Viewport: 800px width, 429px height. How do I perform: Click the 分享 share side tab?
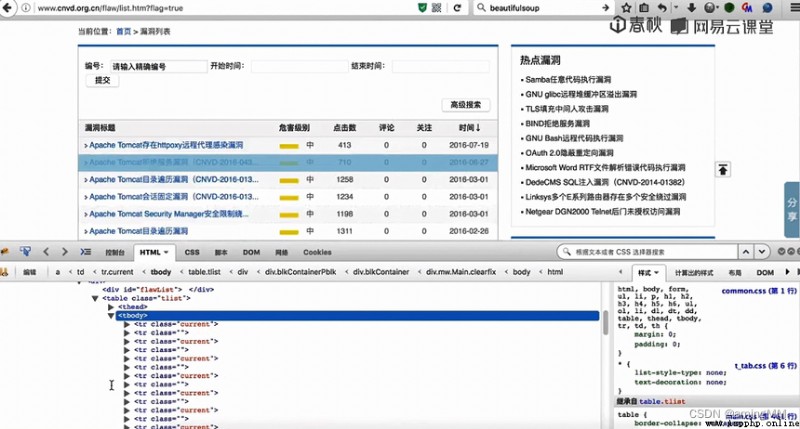(x=792, y=210)
